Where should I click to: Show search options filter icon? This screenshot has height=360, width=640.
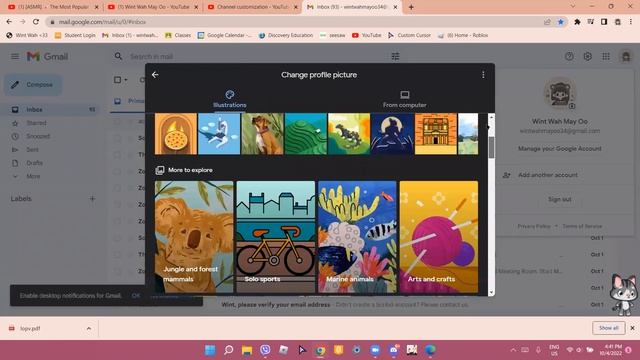395,56
